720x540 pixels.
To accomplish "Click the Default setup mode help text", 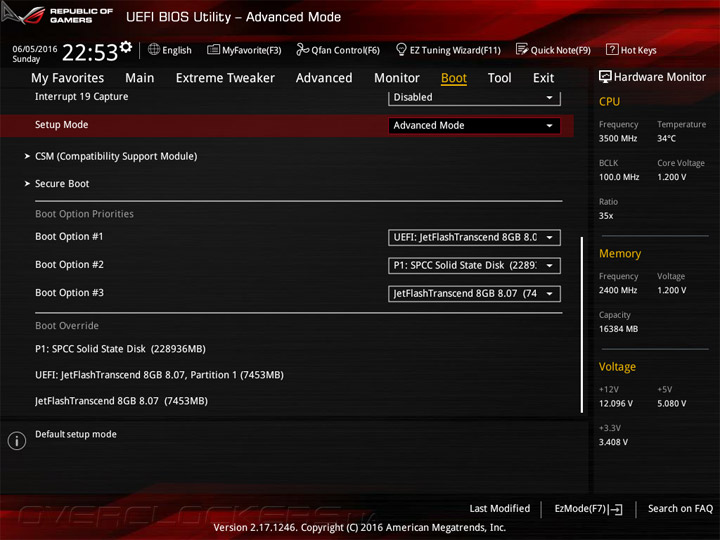I will point(76,434).
